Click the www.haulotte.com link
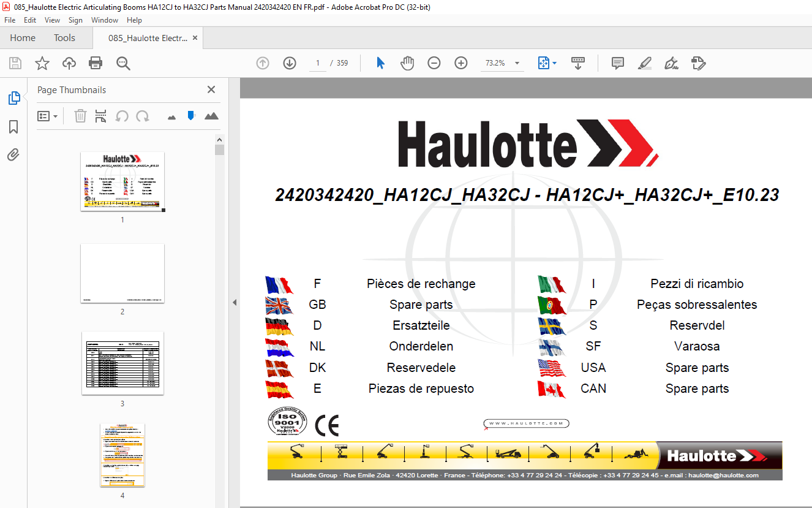The width and height of the screenshot is (812, 508). click(x=527, y=423)
